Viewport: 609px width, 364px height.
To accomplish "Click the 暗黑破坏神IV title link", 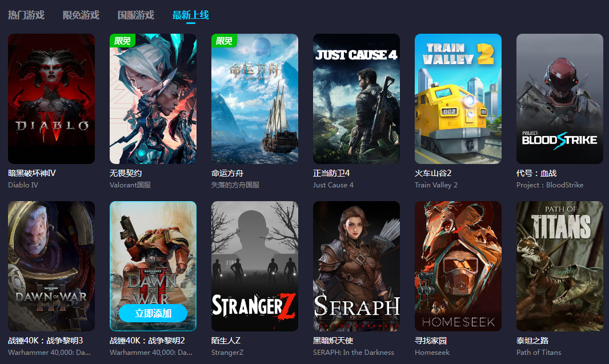I will click(32, 173).
